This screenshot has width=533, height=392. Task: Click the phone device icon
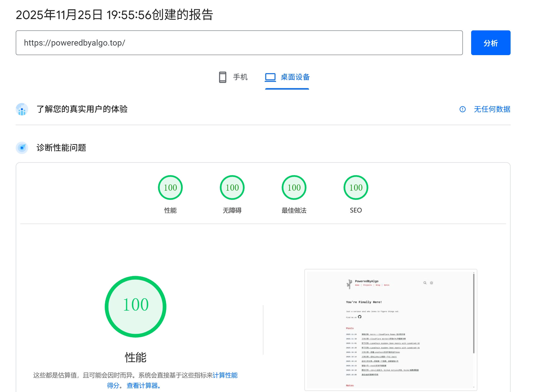pyautogui.click(x=222, y=77)
